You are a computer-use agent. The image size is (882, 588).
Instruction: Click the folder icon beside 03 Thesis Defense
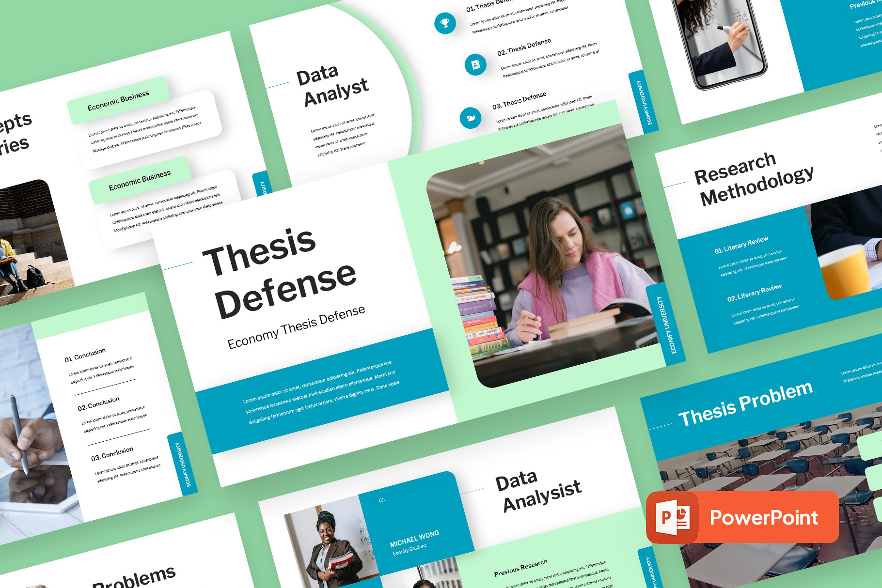(x=470, y=118)
